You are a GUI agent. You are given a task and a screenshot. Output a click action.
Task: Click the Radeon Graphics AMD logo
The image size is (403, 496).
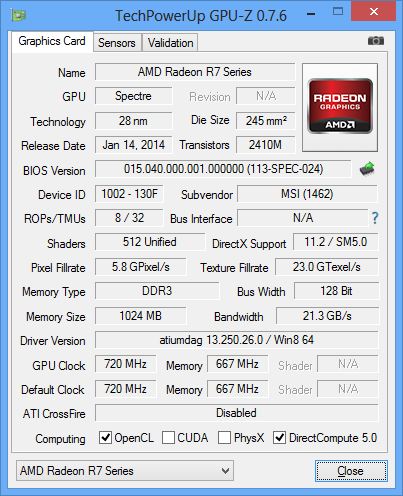point(340,107)
